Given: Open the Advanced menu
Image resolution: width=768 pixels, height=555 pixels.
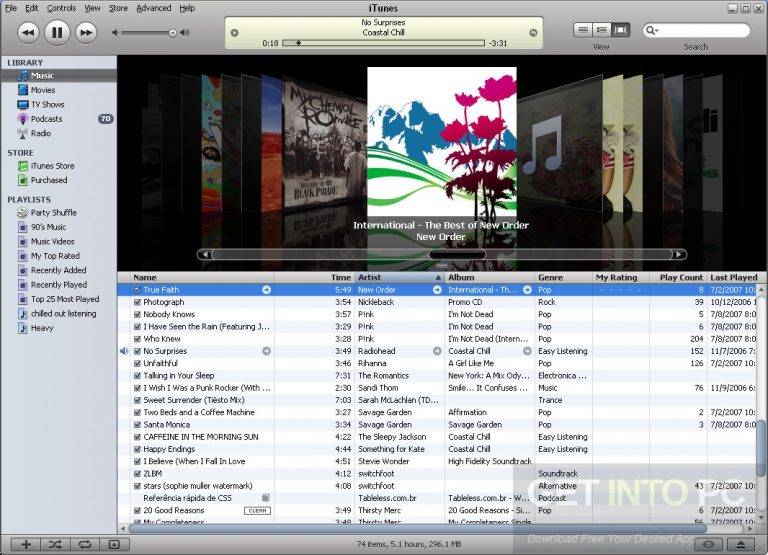Looking at the screenshot, I should (154, 8).
